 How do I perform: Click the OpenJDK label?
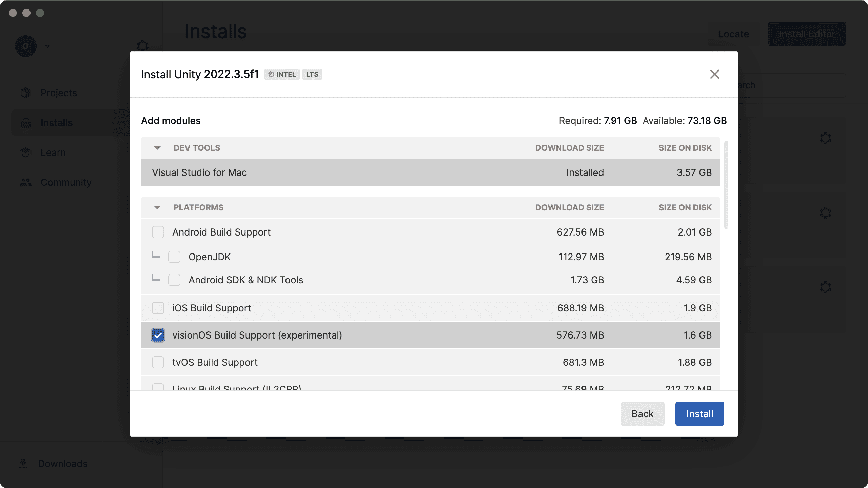coord(210,257)
